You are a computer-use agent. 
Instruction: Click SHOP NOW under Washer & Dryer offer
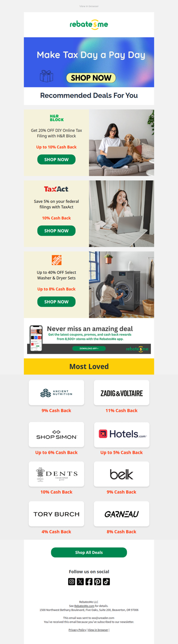pos(57,302)
